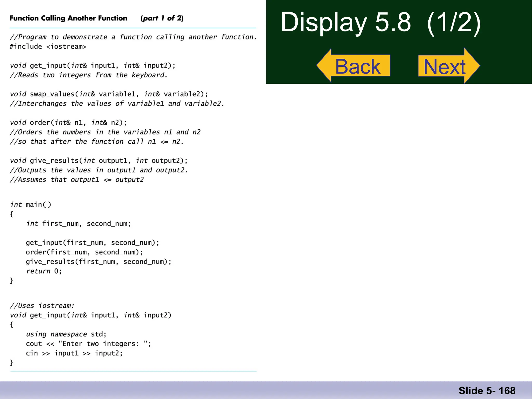Image resolution: width=532 pixels, height=399 pixels.
Task: Click the '//Orders the numbers in the variables' comment
Action: (105, 132)
